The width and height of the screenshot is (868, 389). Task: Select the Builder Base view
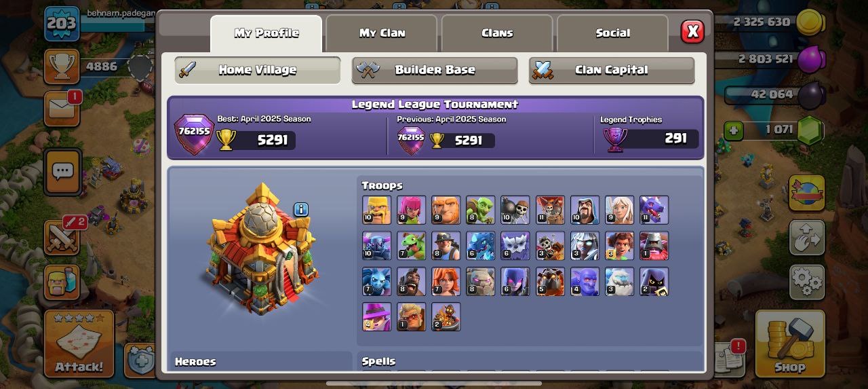click(435, 70)
